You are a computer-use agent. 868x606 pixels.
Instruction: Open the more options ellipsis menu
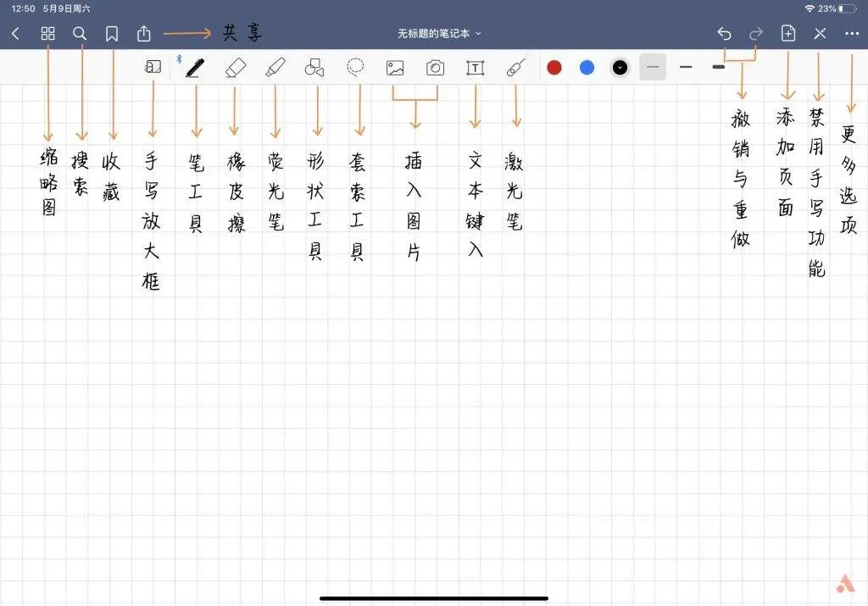coord(852,34)
